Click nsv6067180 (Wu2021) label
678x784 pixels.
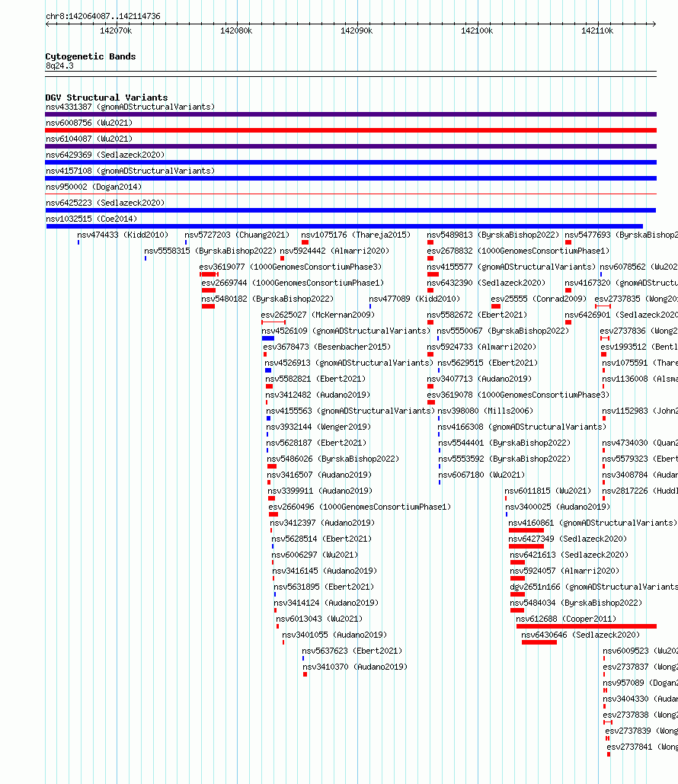(481, 475)
